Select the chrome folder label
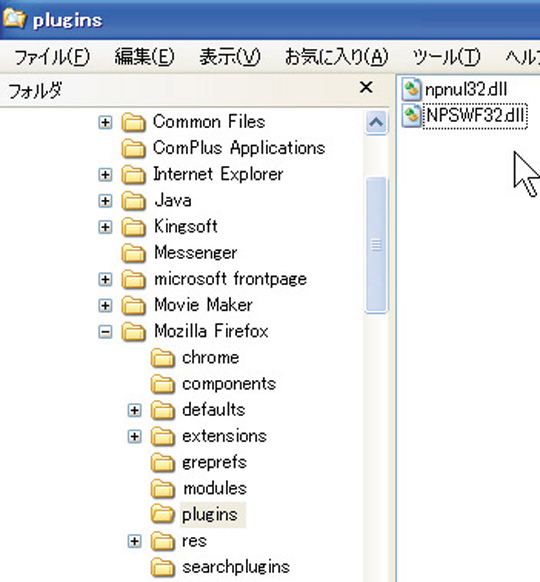540x582 pixels. [x=210, y=357]
